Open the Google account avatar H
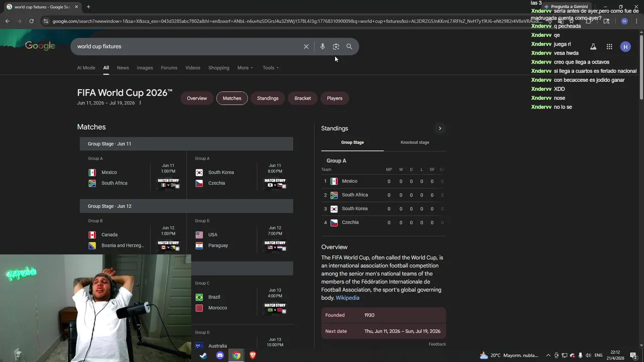The height and width of the screenshot is (362, 644). (625, 46)
